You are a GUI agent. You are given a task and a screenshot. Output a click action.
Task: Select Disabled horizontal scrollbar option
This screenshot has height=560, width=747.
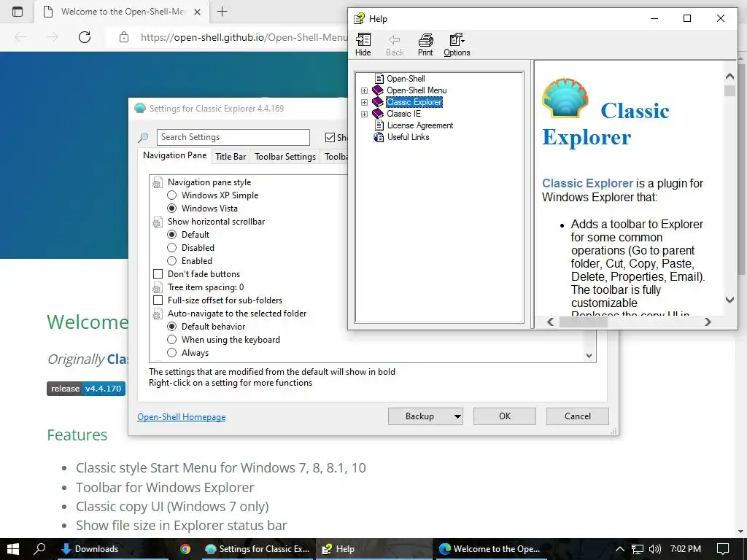[172, 248]
